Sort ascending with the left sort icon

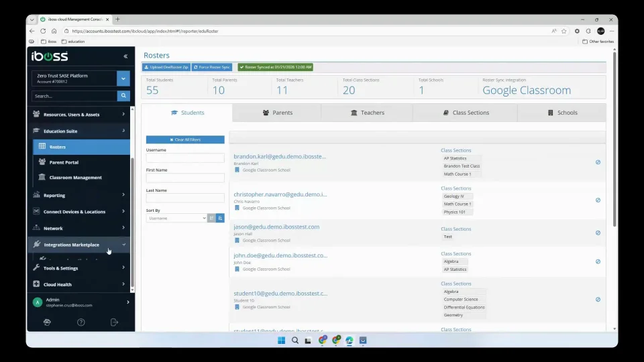click(x=211, y=218)
